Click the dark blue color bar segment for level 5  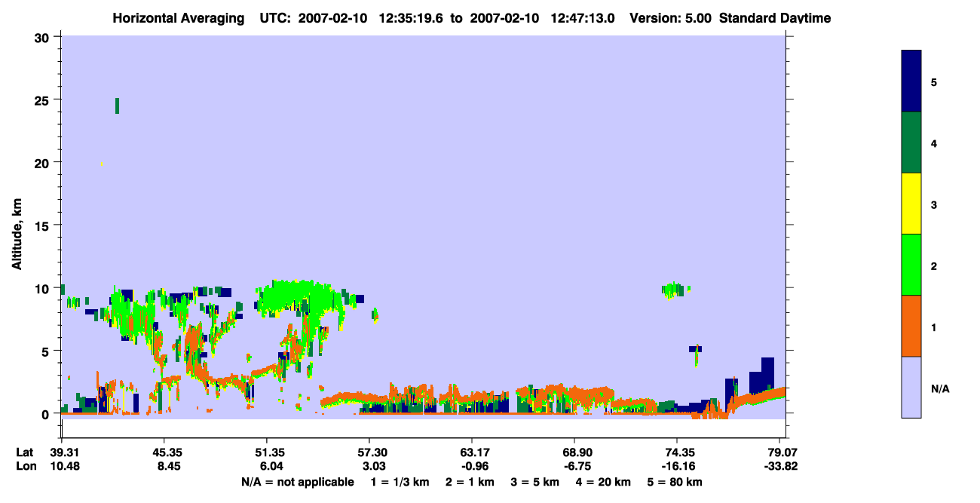pos(911,81)
